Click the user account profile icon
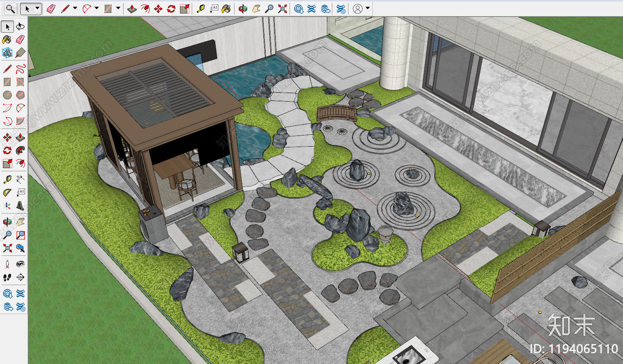This screenshot has width=623, height=364. pos(357,9)
